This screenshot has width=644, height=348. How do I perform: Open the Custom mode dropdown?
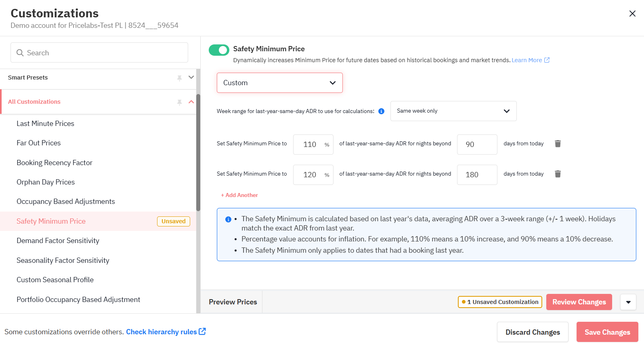279,83
